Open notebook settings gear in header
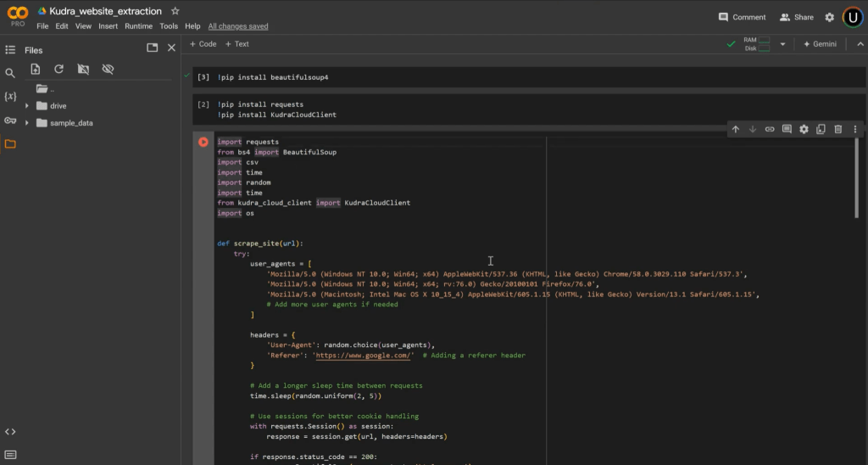 point(829,17)
